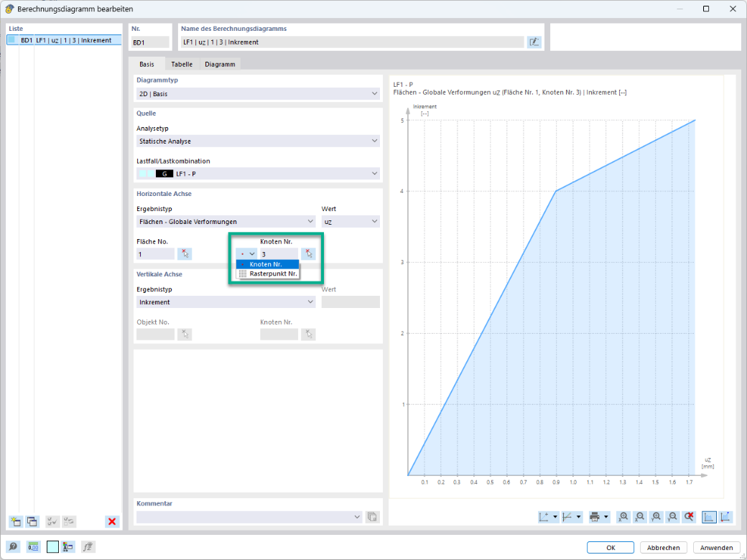Click the name field 'LF1 | uz | 1 | 3 | Inkrement'
The image size is (747, 560).
click(353, 42)
